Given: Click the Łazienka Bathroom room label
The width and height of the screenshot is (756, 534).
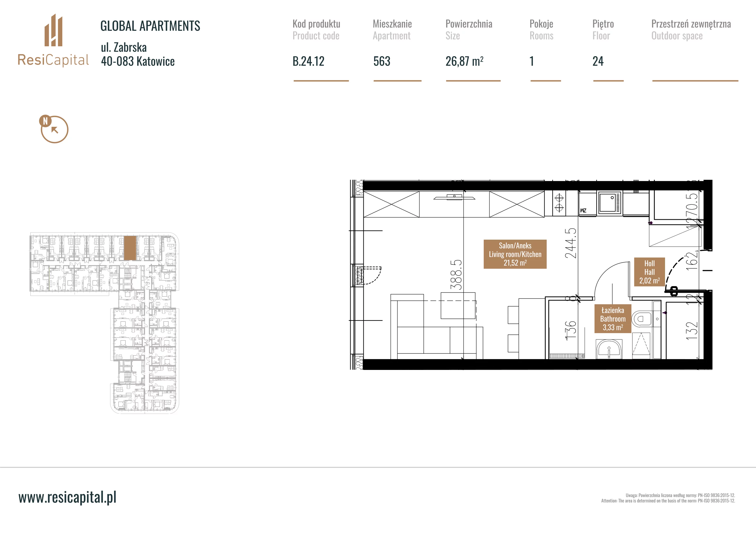Looking at the screenshot, I should tap(612, 318).
